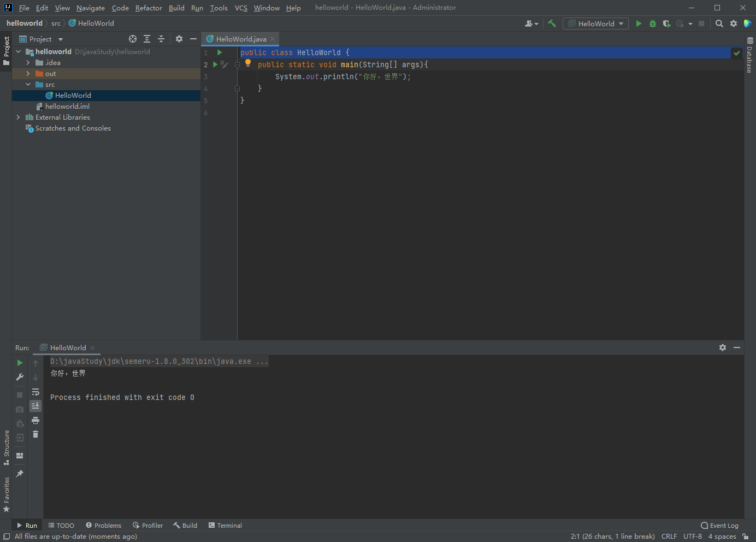Open the Terminal tool window tab
The height and width of the screenshot is (542, 756).
click(x=225, y=526)
